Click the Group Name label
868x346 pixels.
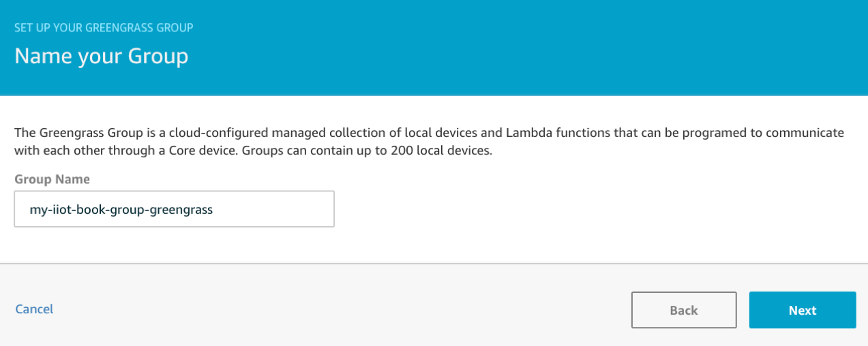[x=52, y=179]
